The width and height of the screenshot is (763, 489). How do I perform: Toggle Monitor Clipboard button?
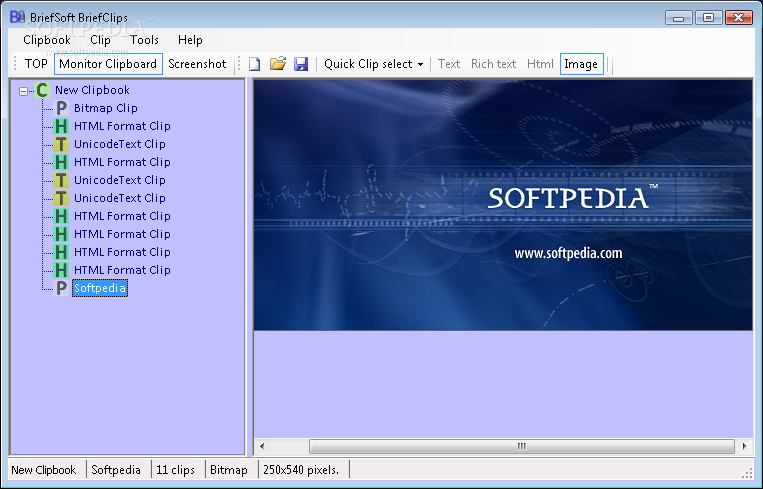click(108, 64)
